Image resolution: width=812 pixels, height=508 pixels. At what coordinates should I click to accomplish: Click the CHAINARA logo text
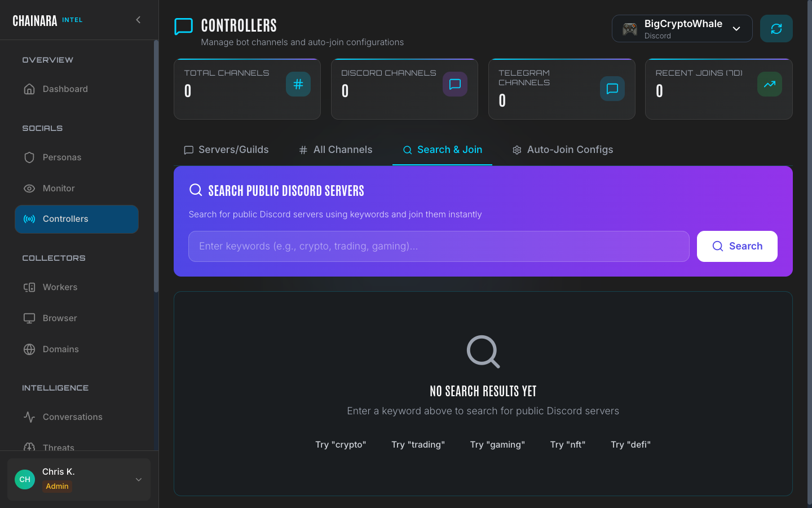pos(35,21)
